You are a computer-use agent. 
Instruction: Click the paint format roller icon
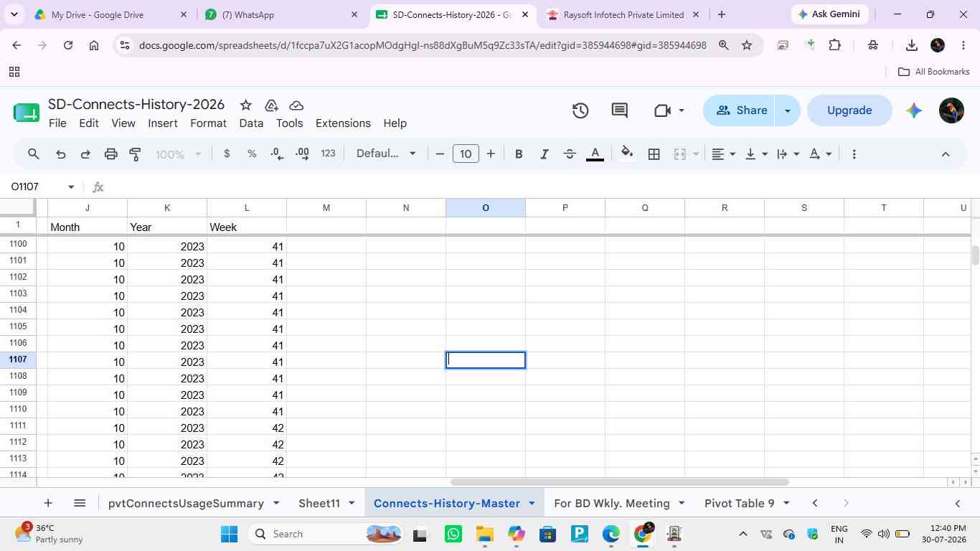point(135,154)
